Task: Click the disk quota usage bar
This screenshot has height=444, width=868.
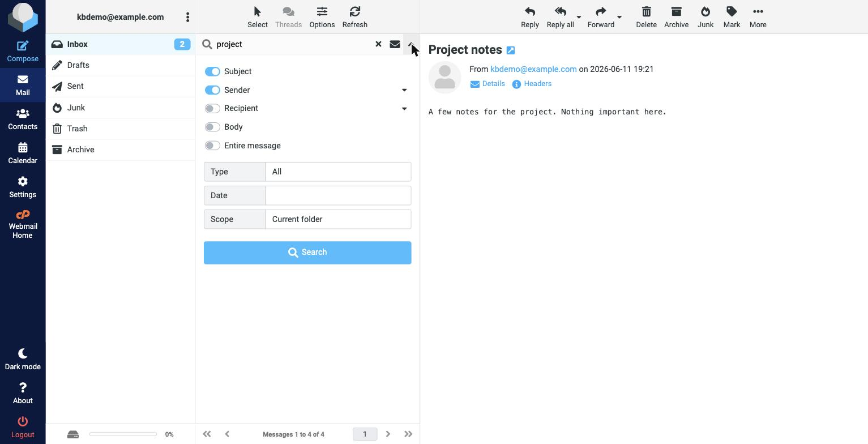Action: [x=123, y=434]
